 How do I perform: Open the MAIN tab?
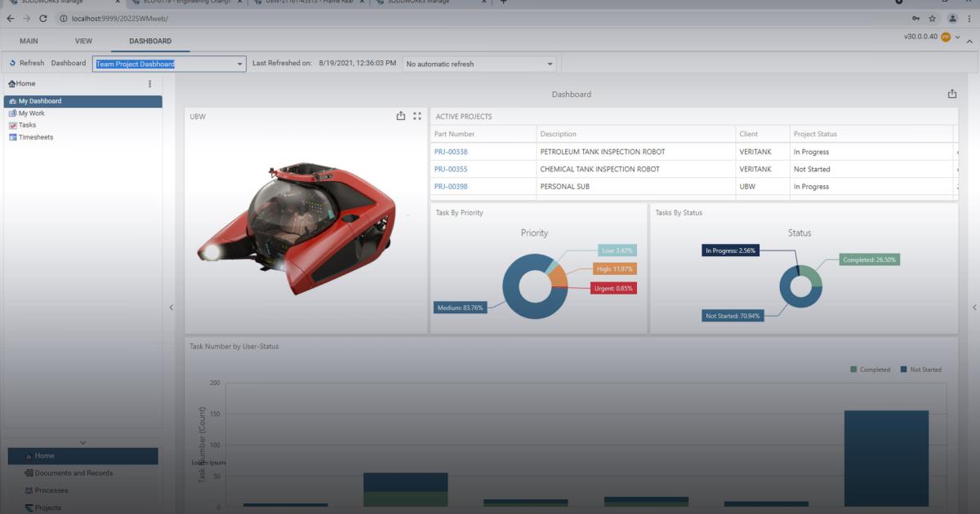click(x=29, y=41)
